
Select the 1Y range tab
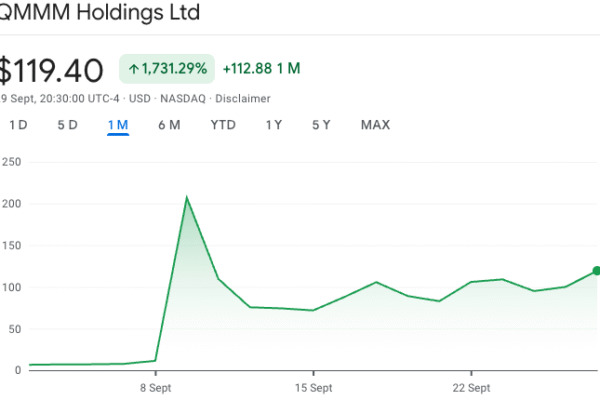pyautogui.click(x=273, y=125)
